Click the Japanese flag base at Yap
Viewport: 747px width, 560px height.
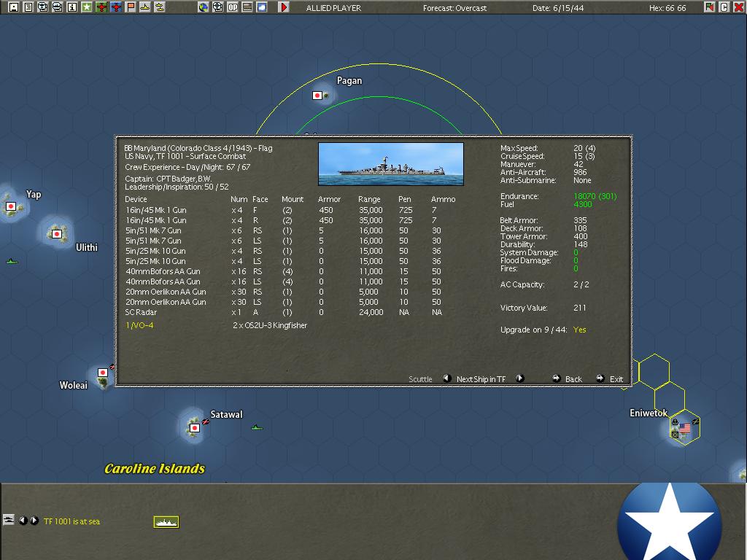[11, 206]
